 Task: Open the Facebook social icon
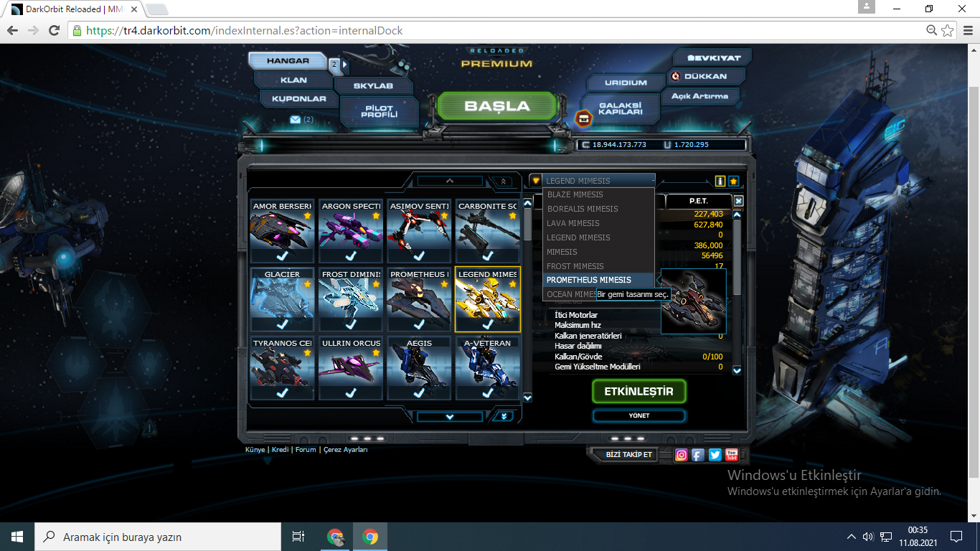point(698,455)
